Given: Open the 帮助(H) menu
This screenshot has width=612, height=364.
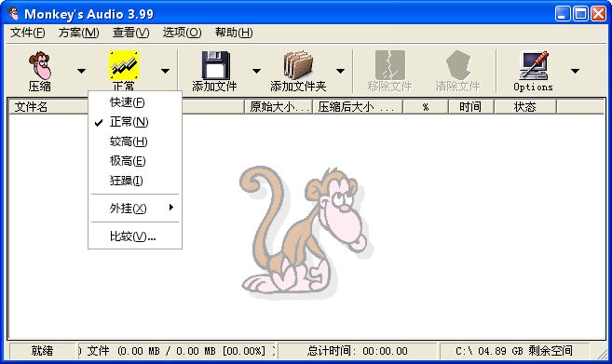Looking at the screenshot, I should point(234,33).
